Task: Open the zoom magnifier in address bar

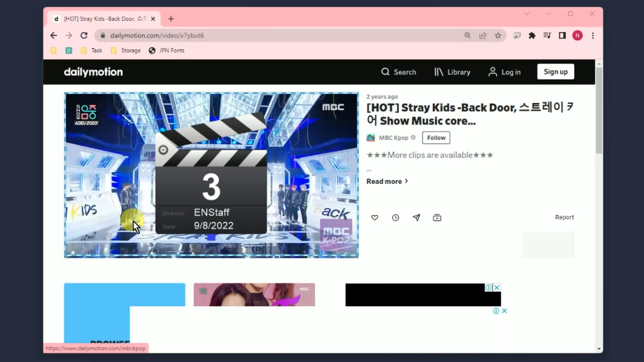Action: pyautogui.click(x=468, y=36)
